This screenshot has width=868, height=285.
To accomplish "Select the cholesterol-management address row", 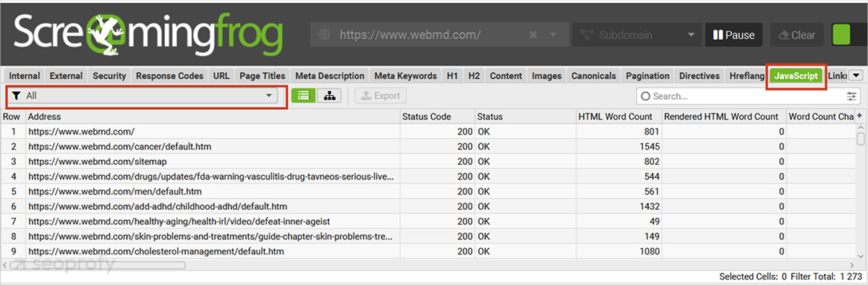I will click(213, 252).
